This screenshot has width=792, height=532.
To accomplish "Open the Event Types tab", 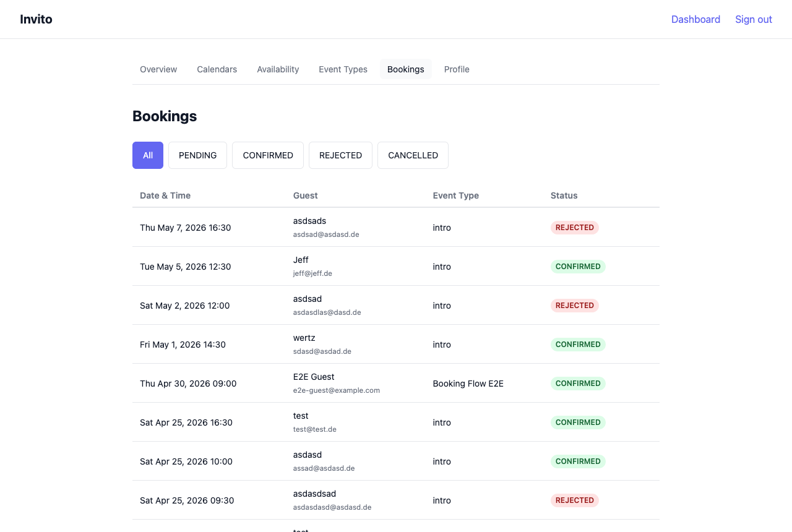I will [343, 69].
